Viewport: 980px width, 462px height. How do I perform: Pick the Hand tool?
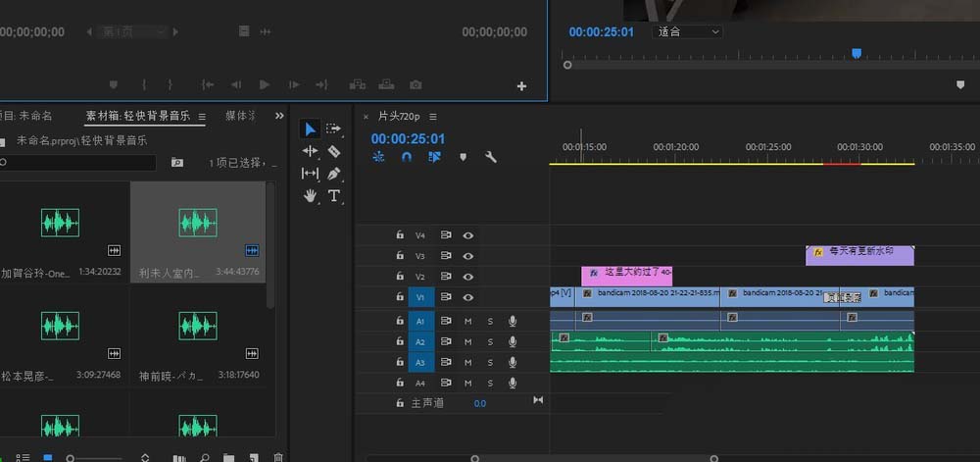(310, 195)
